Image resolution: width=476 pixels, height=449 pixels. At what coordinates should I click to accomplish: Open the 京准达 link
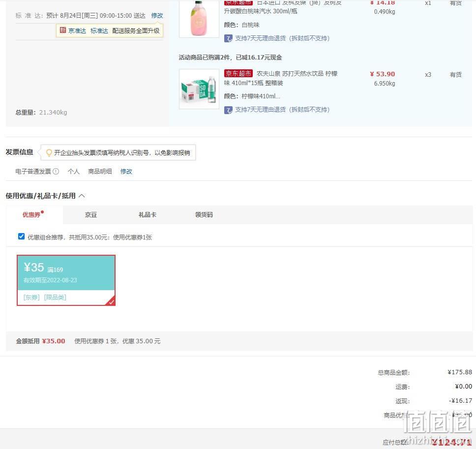tap(77, 30)
